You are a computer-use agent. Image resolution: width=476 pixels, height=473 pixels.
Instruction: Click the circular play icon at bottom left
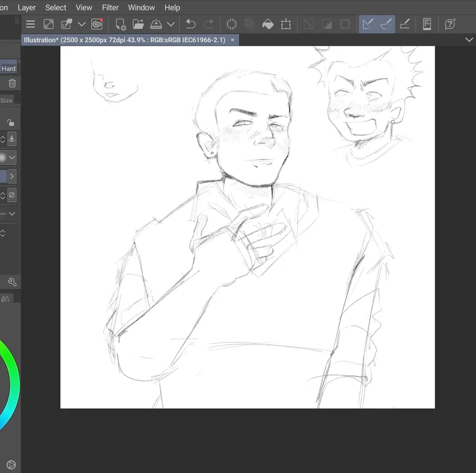coord(11,465)
